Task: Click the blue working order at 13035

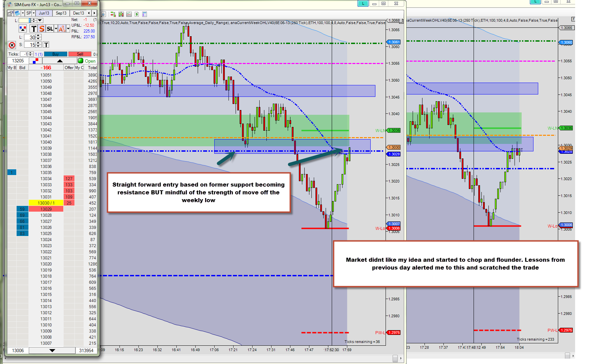Action: [x=12, y=173]
